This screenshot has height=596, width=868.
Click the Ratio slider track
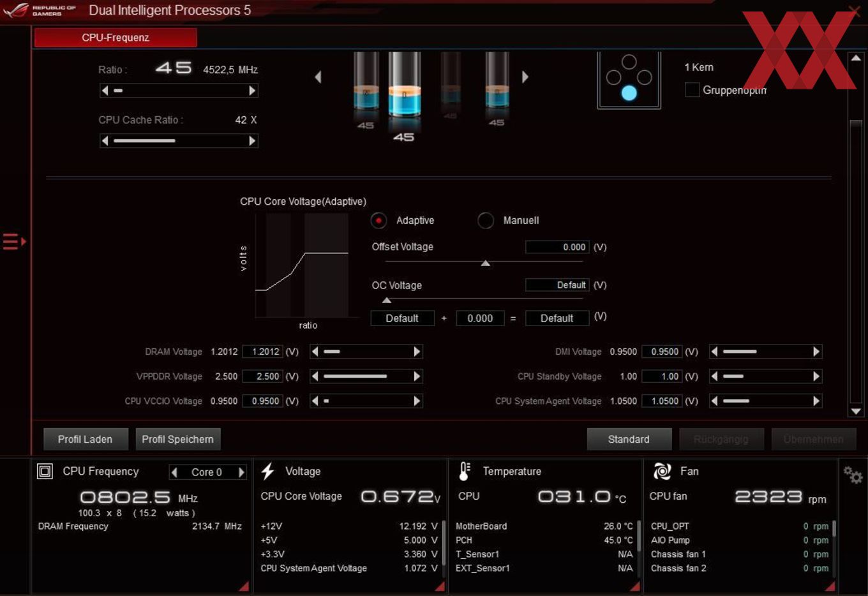[179, 91]
